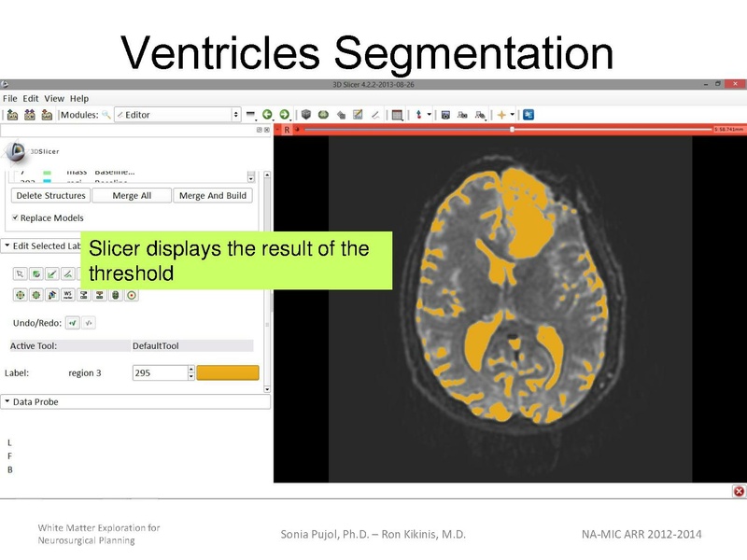Click the Redo icon in the Editor

pyautogui.click(x=90, y=323)
